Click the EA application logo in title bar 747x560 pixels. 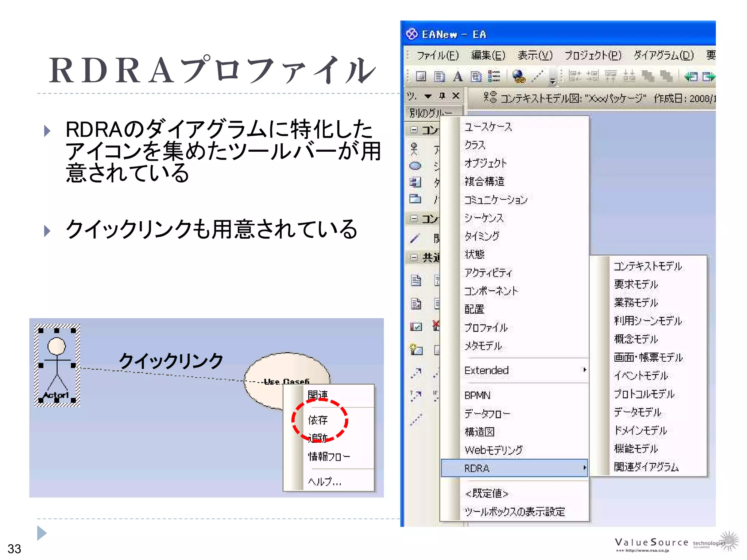[412, 34]
